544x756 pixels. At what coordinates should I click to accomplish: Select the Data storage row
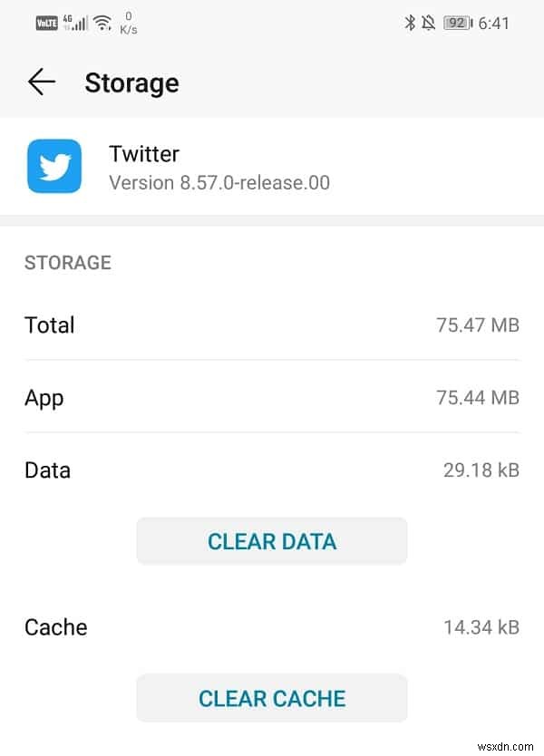(x=272, y=470)
